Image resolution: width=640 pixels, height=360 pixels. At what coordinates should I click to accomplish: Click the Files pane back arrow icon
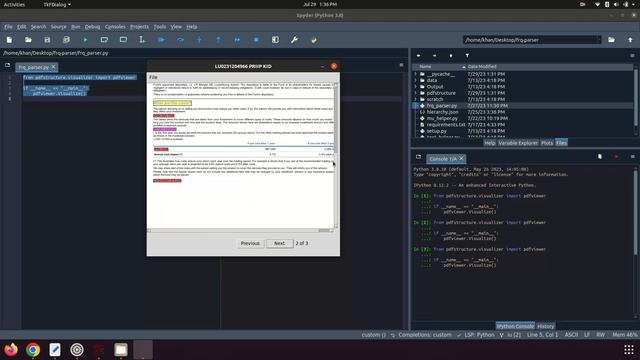418,56
